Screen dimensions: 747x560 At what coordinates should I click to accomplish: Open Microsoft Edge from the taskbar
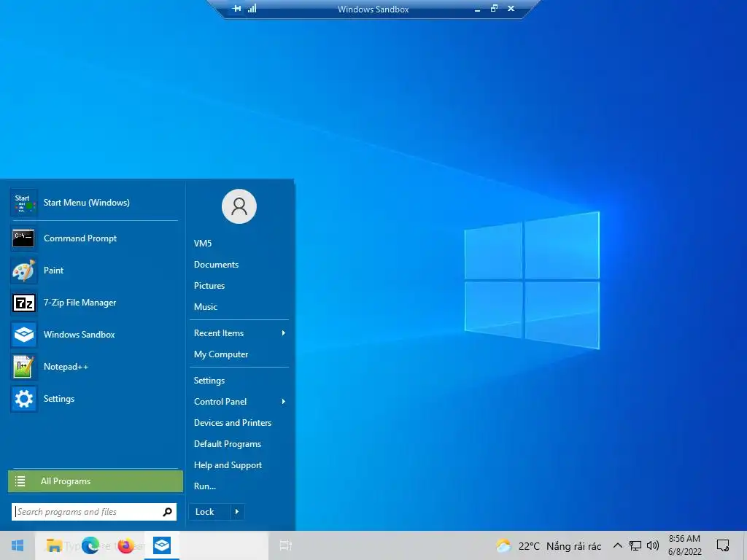coord(90,545)
